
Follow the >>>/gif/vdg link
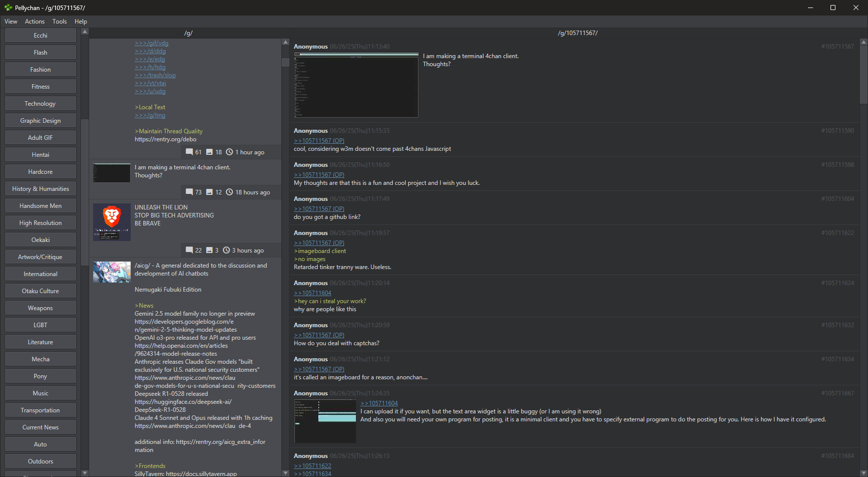pyautogui.click(x=152, y=43)
